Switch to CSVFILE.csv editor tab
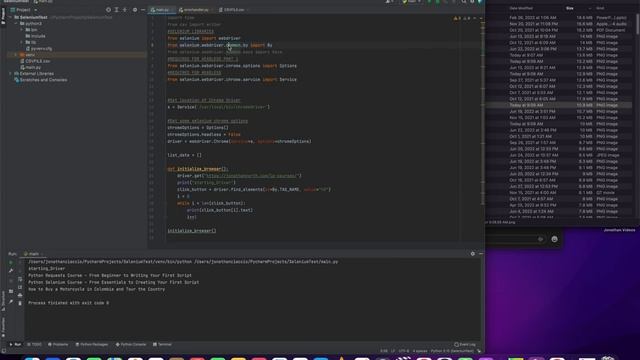640x360 pixels. point(234,10)
